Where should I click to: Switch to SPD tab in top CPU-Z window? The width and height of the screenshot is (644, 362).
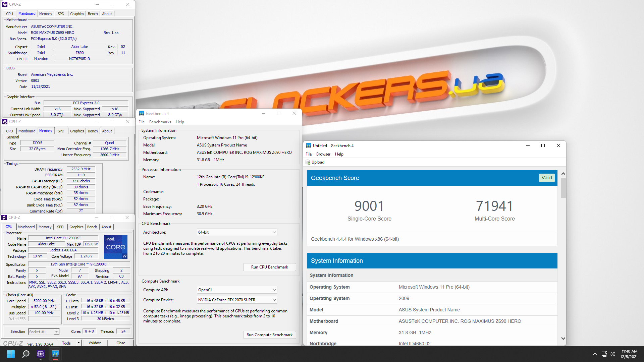(x=61, y=14)
